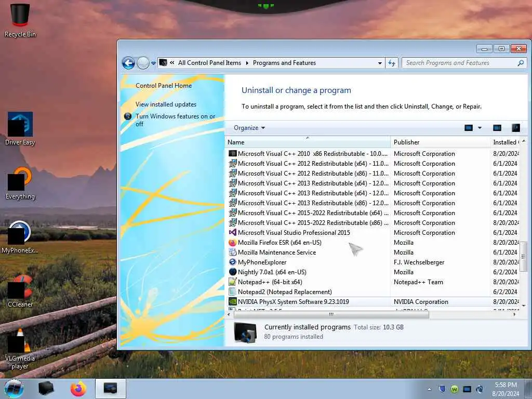Toggle the preview pane toolbar icon
This screenshot has height=399, width=532.
pyautogui.click(x=497, y=128)
